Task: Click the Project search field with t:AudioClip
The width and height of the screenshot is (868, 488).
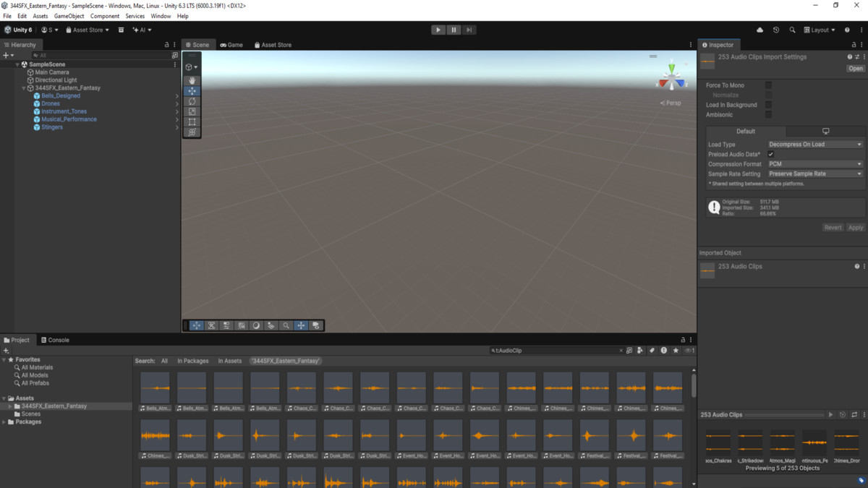Action: coord(556,351)
